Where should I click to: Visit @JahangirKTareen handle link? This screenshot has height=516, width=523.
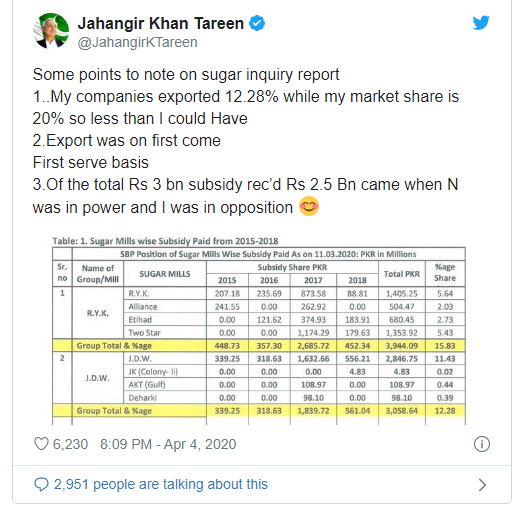tap(137, 42)
